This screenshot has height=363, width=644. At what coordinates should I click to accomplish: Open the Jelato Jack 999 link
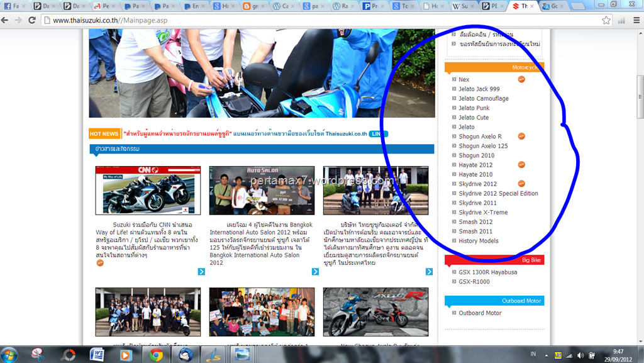(x=479, y=89)
